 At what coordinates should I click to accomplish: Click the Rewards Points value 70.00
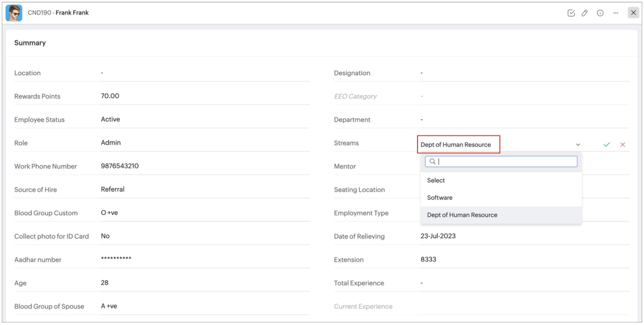click(x=110, y=96)
